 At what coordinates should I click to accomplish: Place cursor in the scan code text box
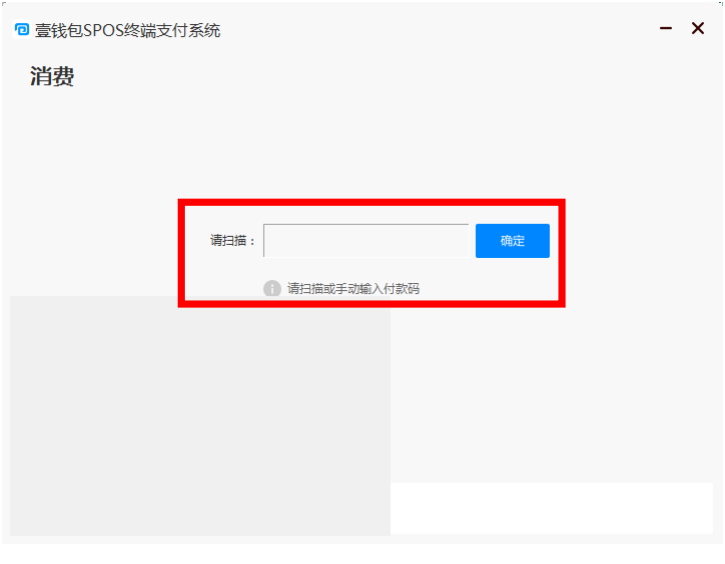point(366,240)
